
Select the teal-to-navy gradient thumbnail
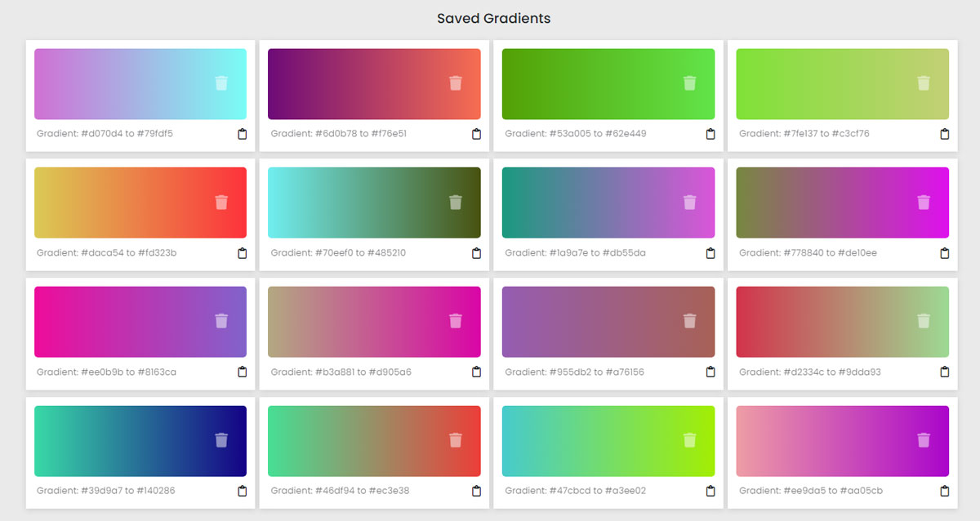[x=140, y=441]
